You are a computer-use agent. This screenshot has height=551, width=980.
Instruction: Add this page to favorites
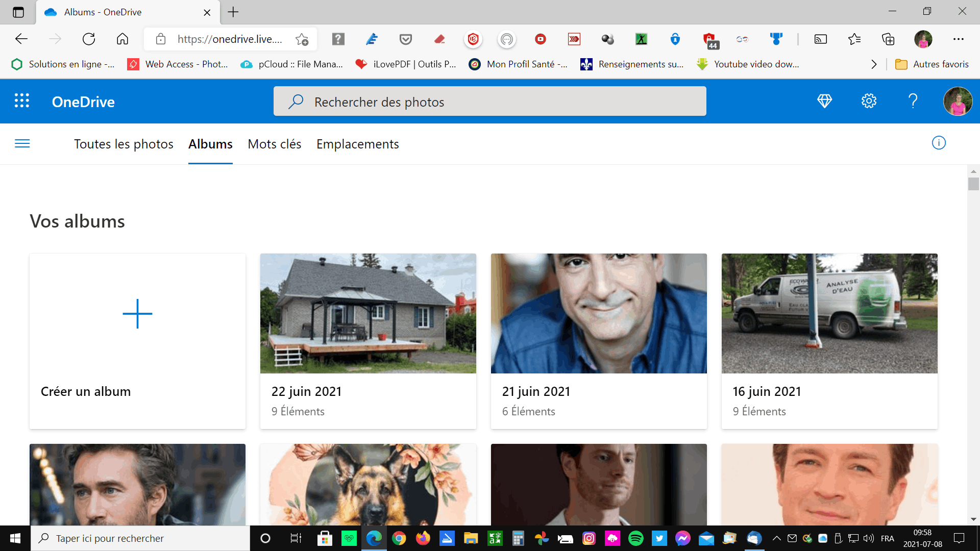[302, 39]
